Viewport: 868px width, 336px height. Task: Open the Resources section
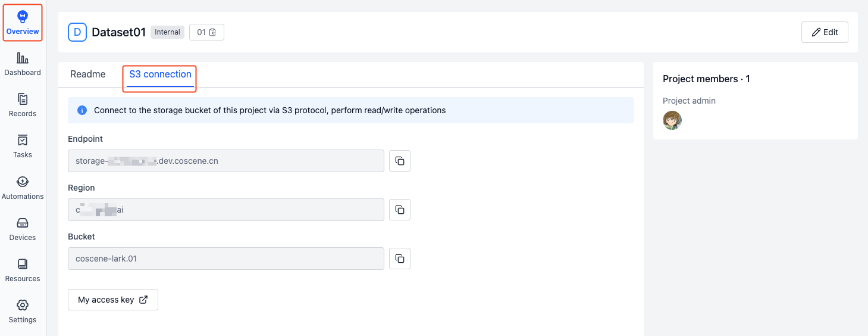pyautogui.click(x=23, y=270)
